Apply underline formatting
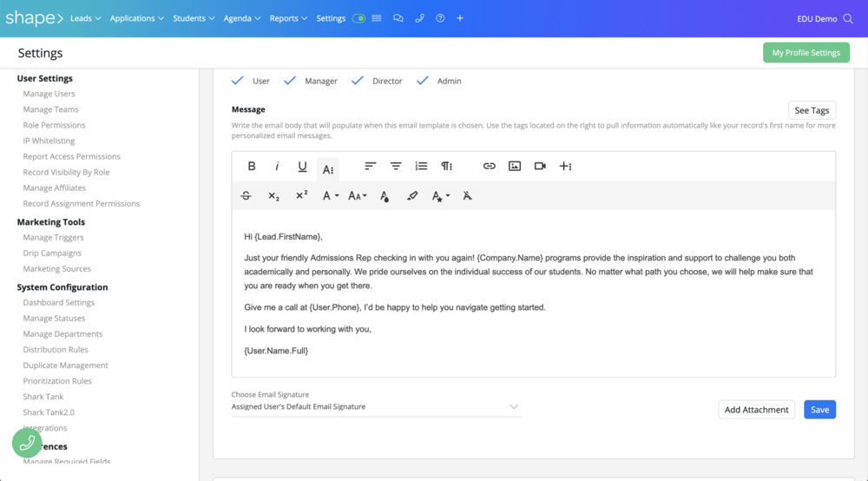This screenshot has width=868, height=481. [302, 167]
